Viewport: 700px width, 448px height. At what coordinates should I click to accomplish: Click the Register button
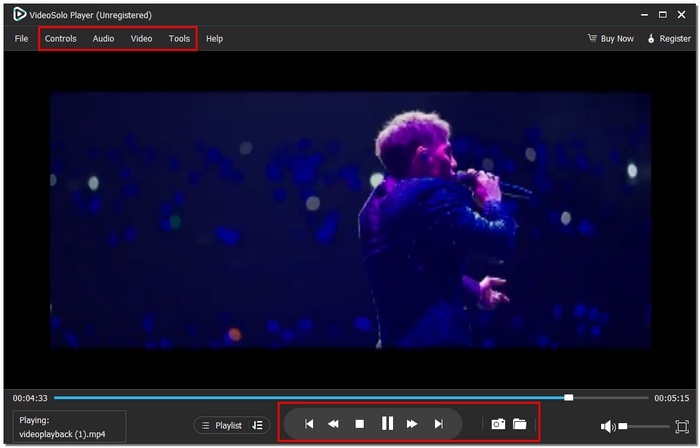(x=669, y=39)
